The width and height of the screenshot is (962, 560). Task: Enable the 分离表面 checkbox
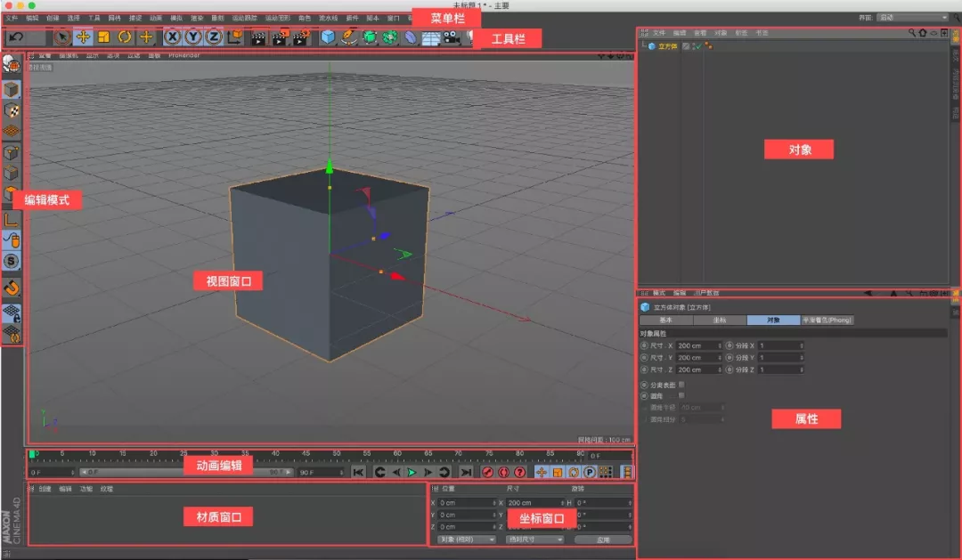tap(681, 385)
